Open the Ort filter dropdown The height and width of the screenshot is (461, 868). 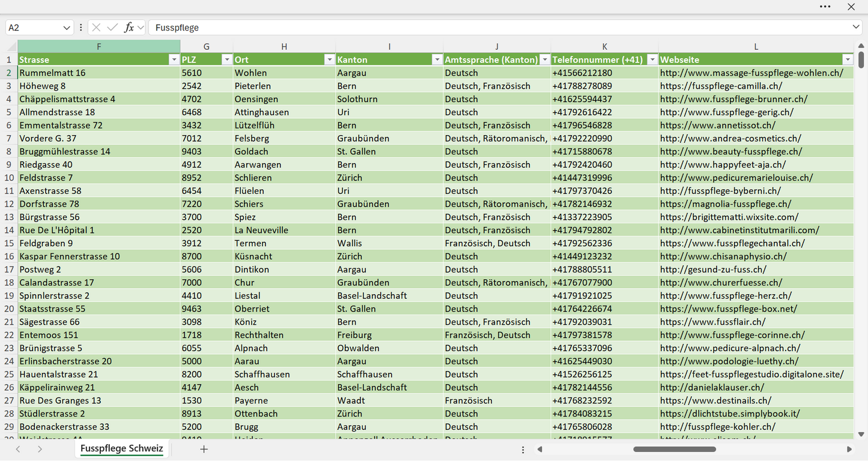coord(329,60)
